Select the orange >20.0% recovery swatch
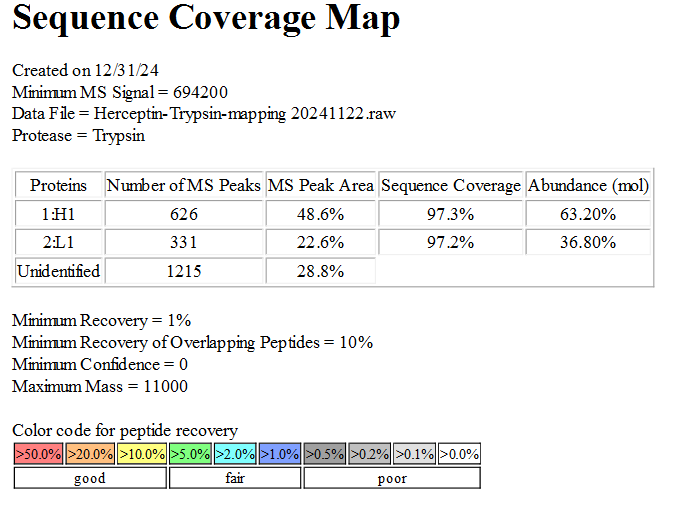Viewport: 697px width, 511px height. click(91, 454)
